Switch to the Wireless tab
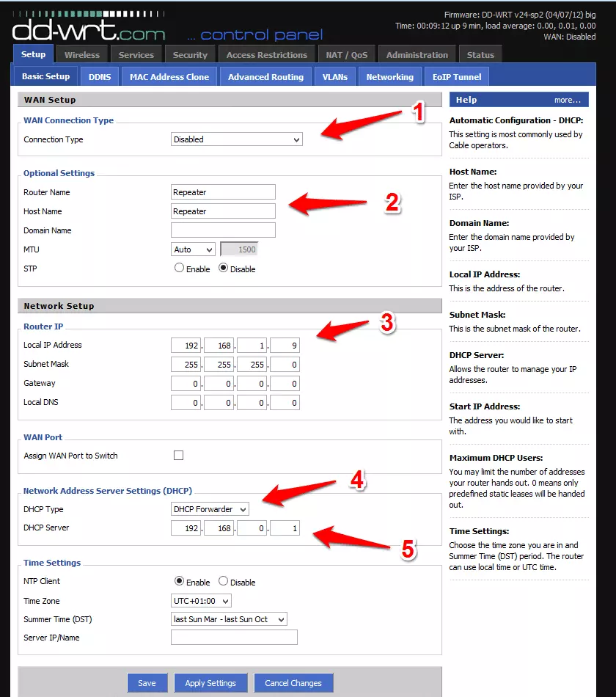The height and width of the screenshot is (697, 616). [81, 55]
